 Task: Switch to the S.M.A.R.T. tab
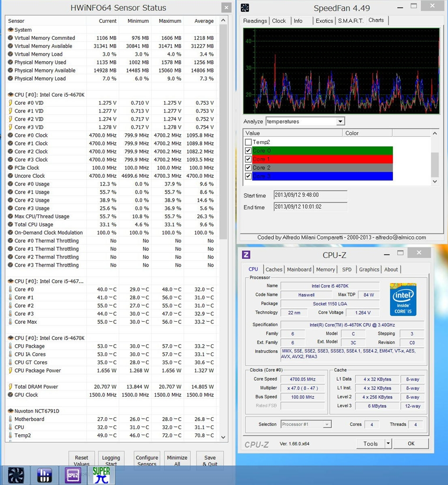[x=350, y=21]
